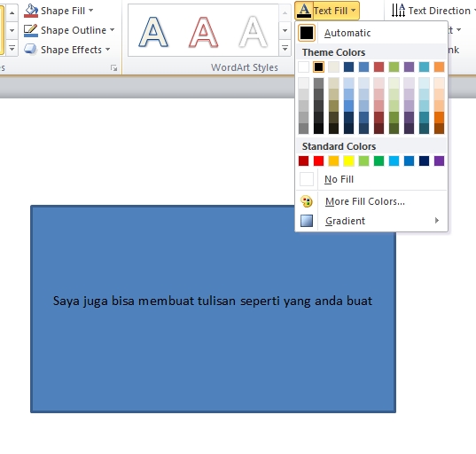Click the Text Fill letter A icon

(304, 11)
